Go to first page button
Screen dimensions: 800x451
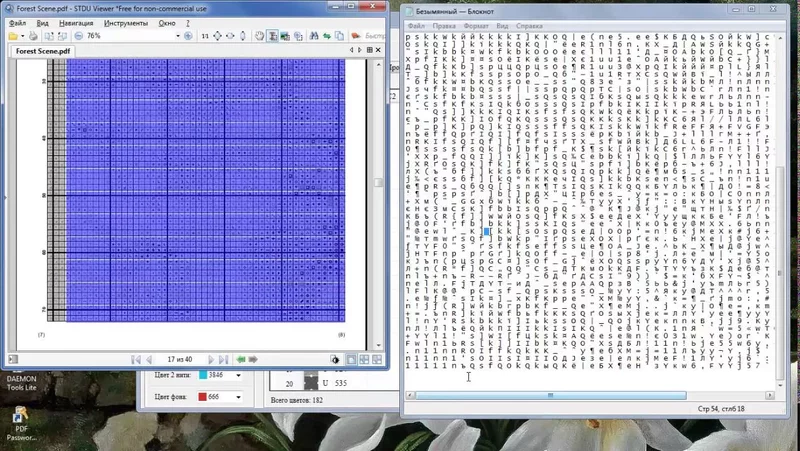[136, 360]
